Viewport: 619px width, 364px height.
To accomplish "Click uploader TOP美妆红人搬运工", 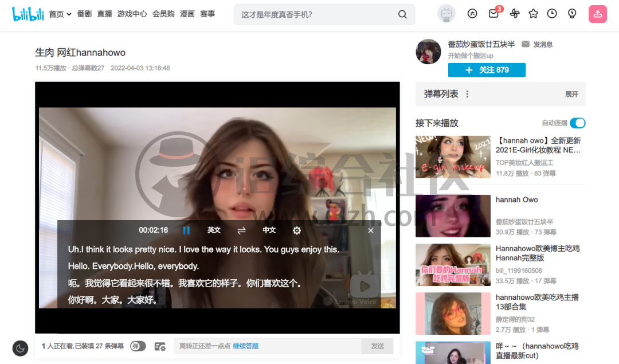I will (524, 163).
